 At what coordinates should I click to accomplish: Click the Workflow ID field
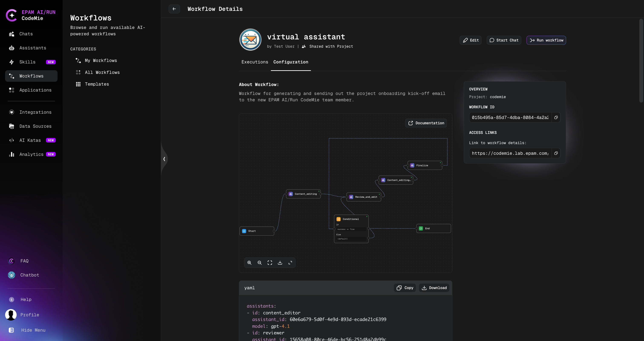click(510, 117)
